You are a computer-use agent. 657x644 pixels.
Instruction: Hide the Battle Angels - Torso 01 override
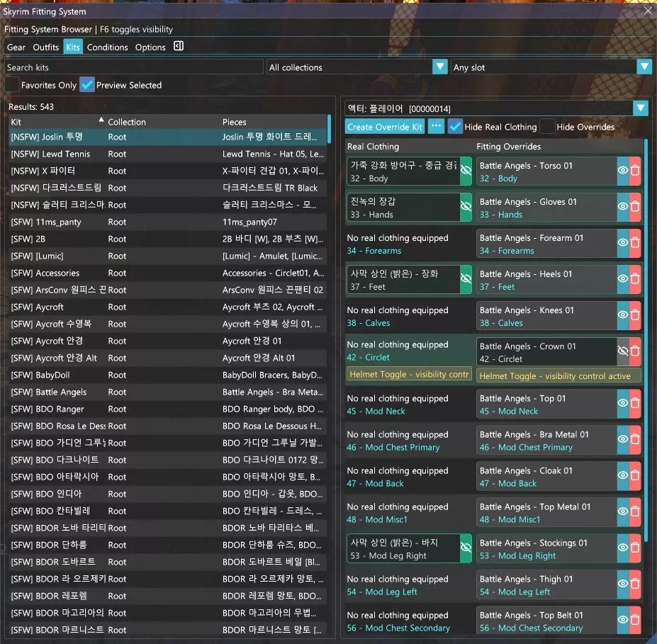tap(623, 171)
